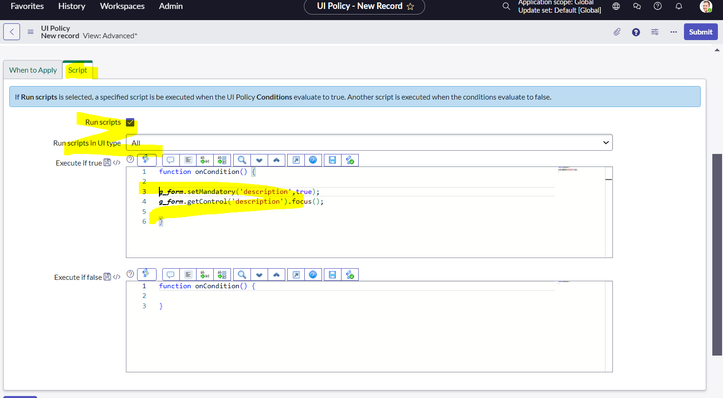This screenshot has width=723, height=398.
Task: Open code view icon next to Execute if true label
Action: click(117, 162)
